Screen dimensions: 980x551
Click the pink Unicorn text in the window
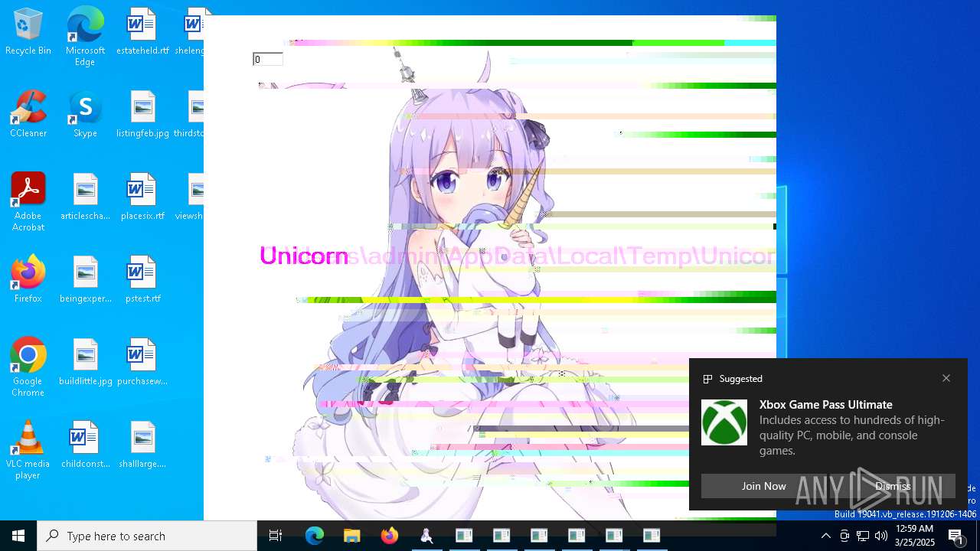tap(304, 256)
